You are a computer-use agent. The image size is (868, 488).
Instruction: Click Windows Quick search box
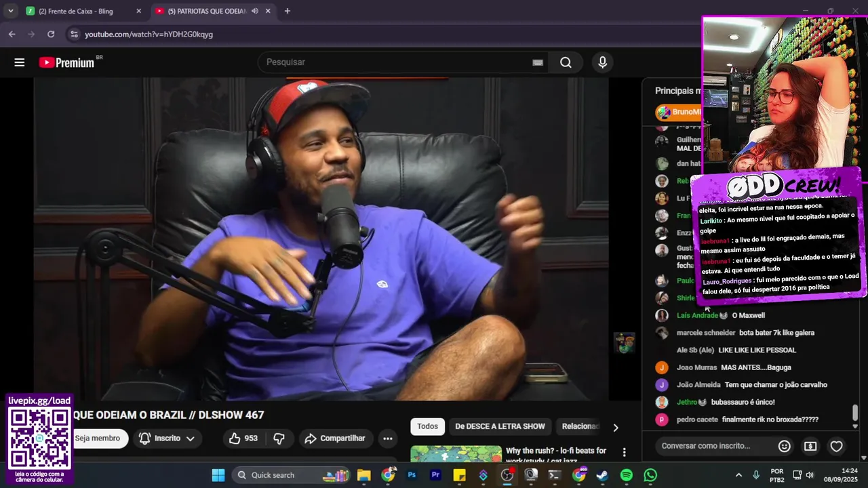290,475
